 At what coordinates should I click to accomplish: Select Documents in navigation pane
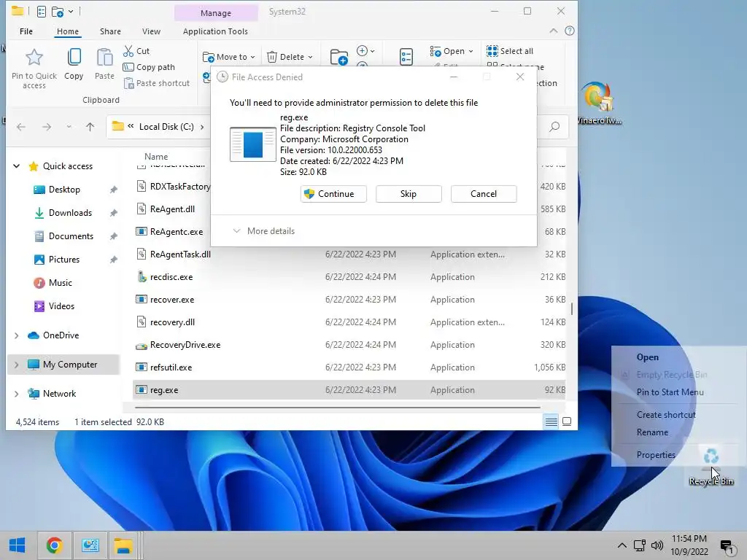pyautogui.click(x=71, y=236)
